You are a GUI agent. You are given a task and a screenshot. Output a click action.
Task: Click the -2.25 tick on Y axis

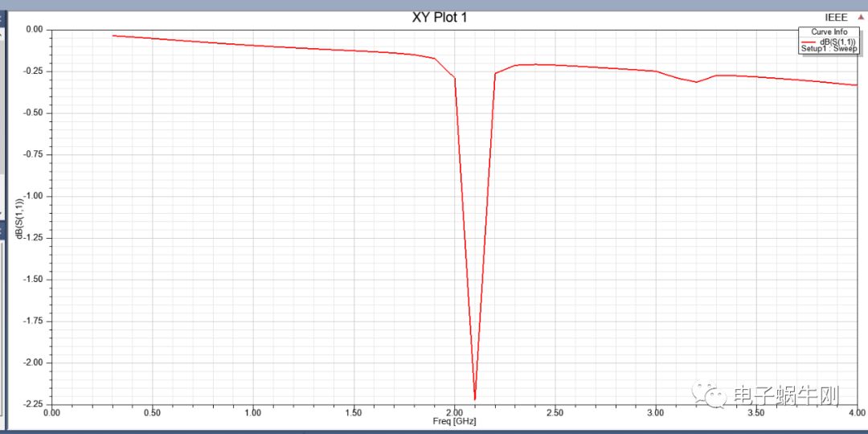click(35, 404)
